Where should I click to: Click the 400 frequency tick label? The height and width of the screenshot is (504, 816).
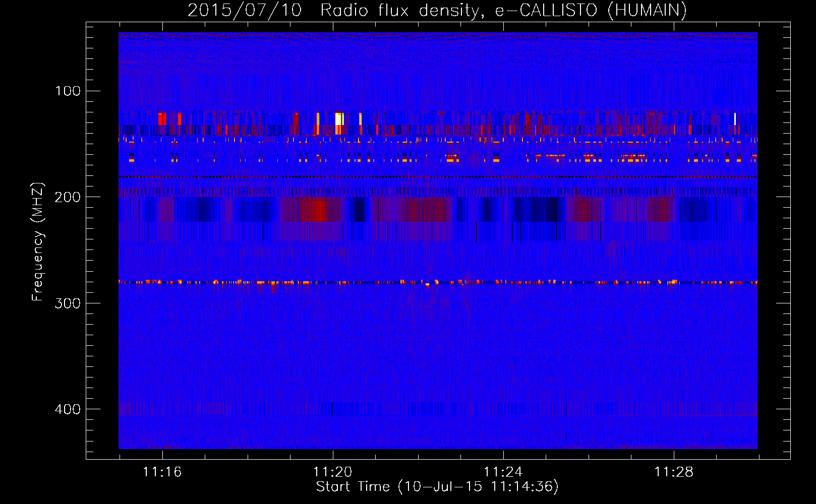click(x=68, y=409)
